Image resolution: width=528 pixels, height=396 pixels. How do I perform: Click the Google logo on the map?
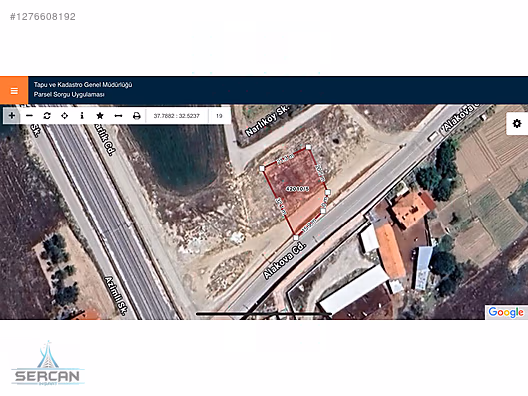(506, 312)
